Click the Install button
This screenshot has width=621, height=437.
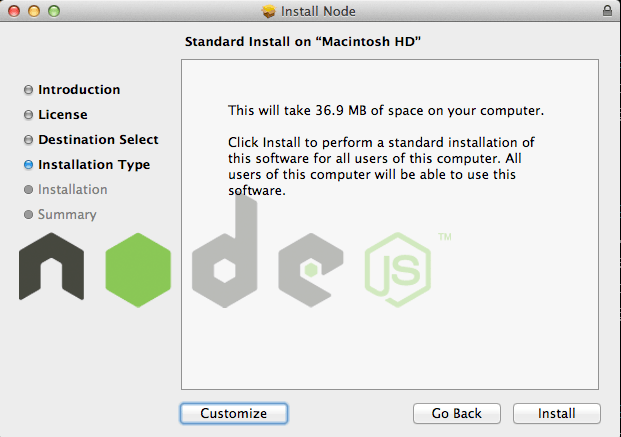click(556, 413)
